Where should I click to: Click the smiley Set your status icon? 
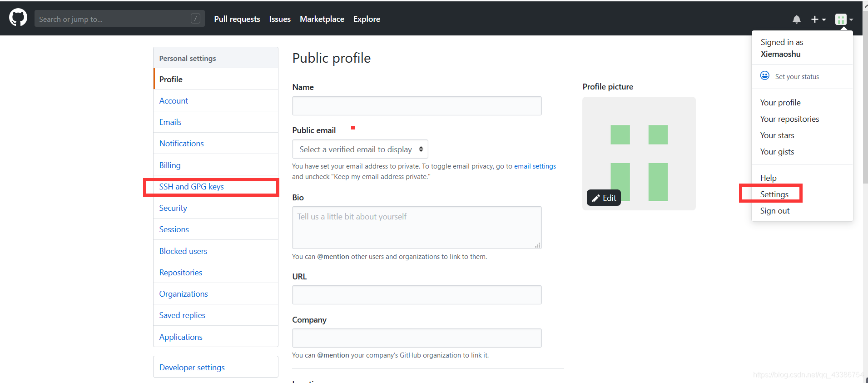point(765,76)
